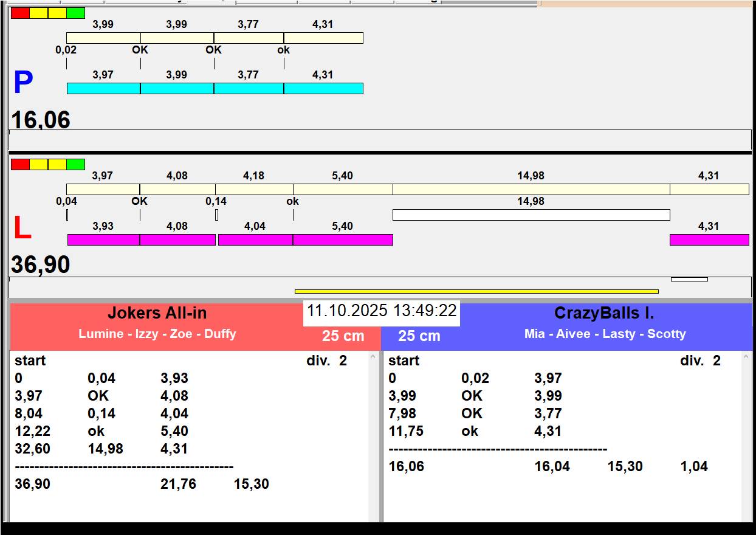Click the red L lane letter

pos(22,229)
